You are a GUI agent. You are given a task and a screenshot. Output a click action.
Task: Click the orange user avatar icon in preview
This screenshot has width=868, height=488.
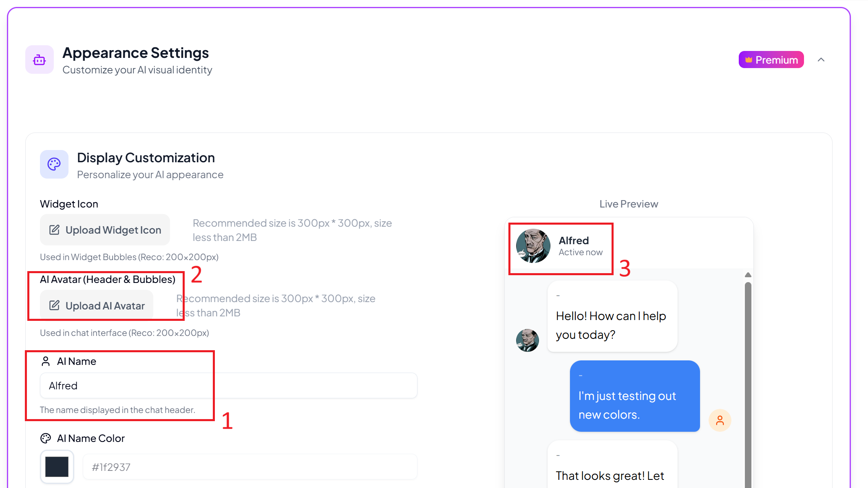click(x=720, y=420)
